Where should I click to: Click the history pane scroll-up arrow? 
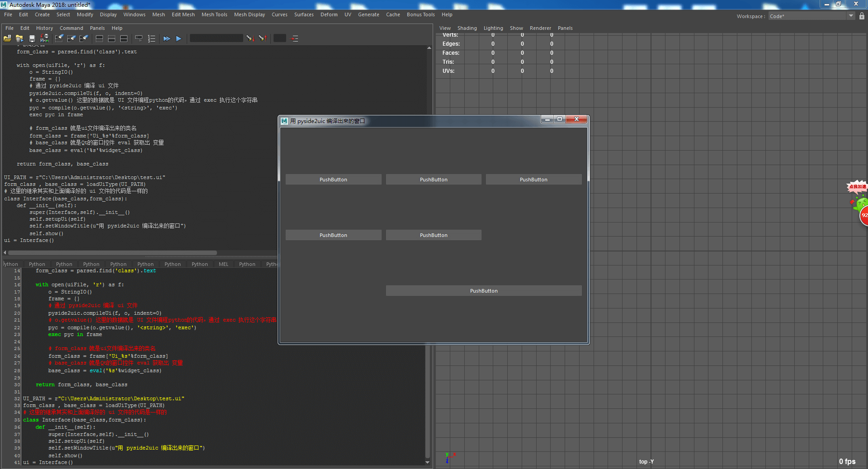coord(429,47)
